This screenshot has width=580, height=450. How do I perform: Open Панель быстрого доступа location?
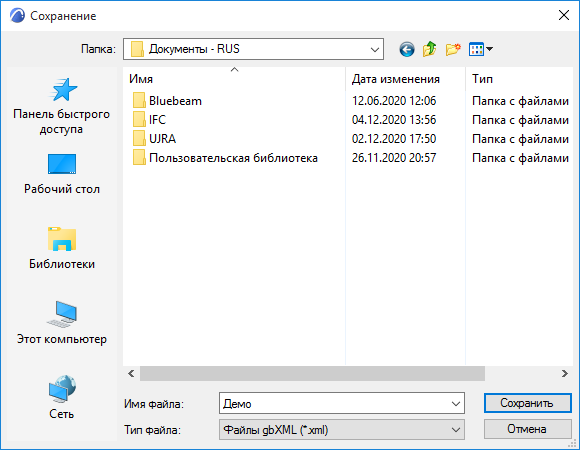point(62,106)
